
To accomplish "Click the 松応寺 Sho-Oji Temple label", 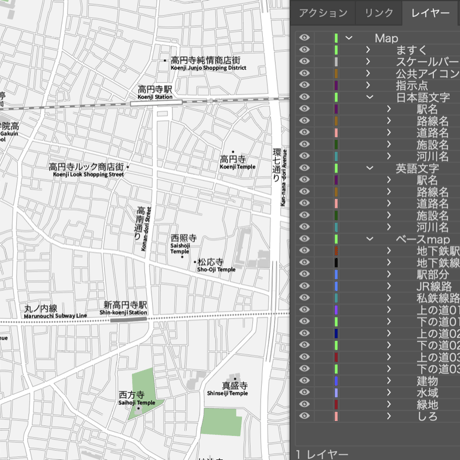I will [x=216, y=265].
